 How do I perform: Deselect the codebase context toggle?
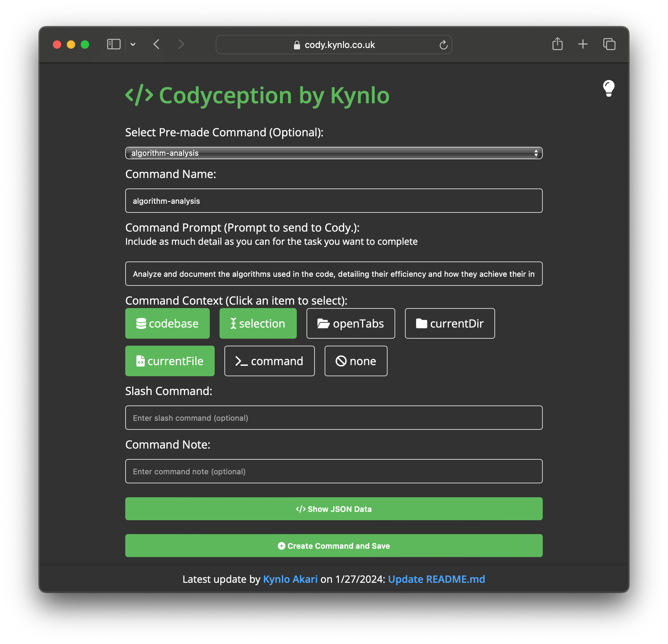(167, 323)
